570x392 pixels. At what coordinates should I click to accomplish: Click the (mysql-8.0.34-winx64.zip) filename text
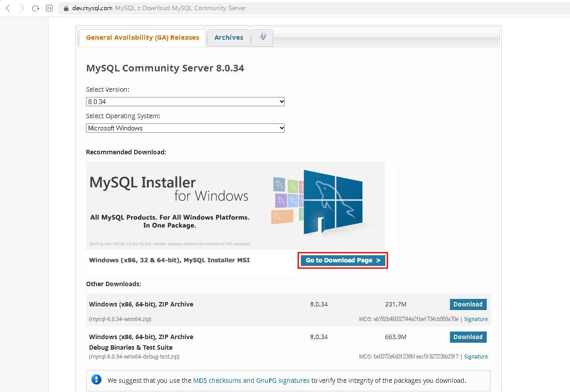click(x=120, y=319)
